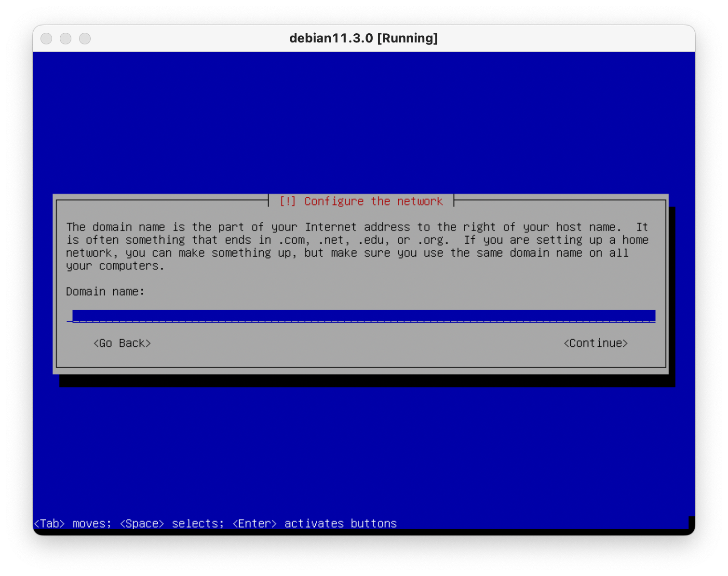
Task: Click the Domain name: label
Action: pos(105,291)
